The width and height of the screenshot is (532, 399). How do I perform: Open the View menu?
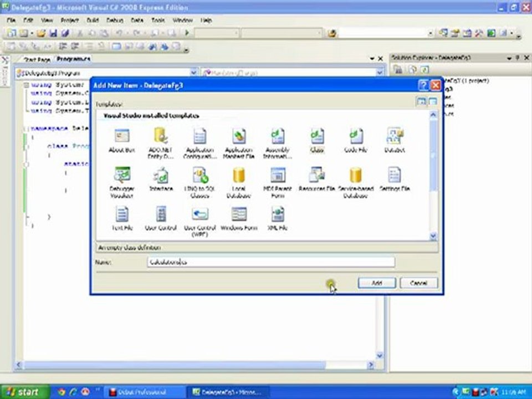[47, 21]
